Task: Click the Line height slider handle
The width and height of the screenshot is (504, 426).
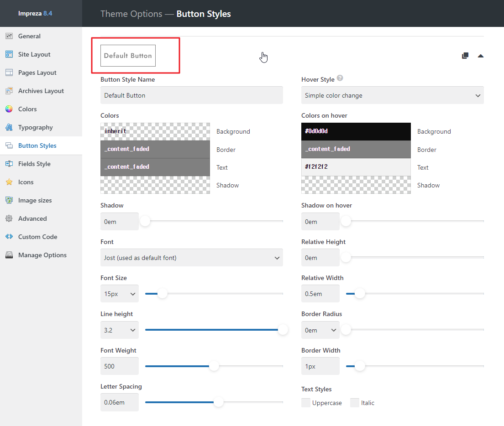Action: [x=283, y=330]
